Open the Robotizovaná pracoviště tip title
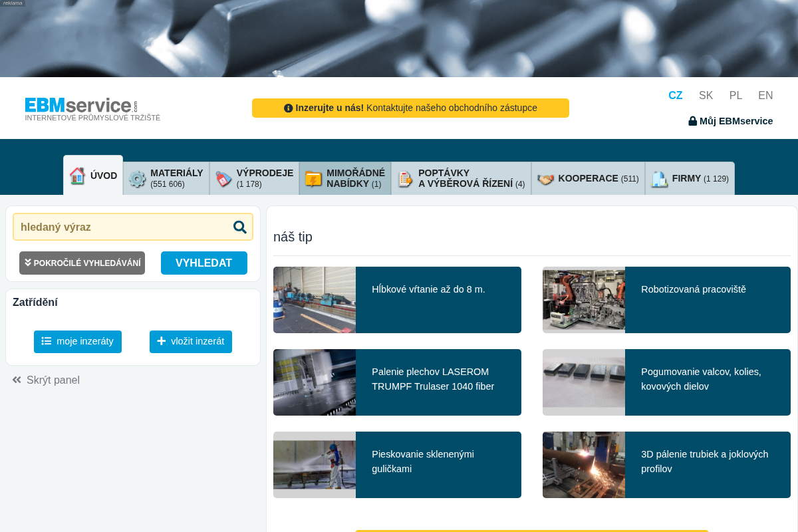This screenshot has width=798, height=532. tap(694, 289)
